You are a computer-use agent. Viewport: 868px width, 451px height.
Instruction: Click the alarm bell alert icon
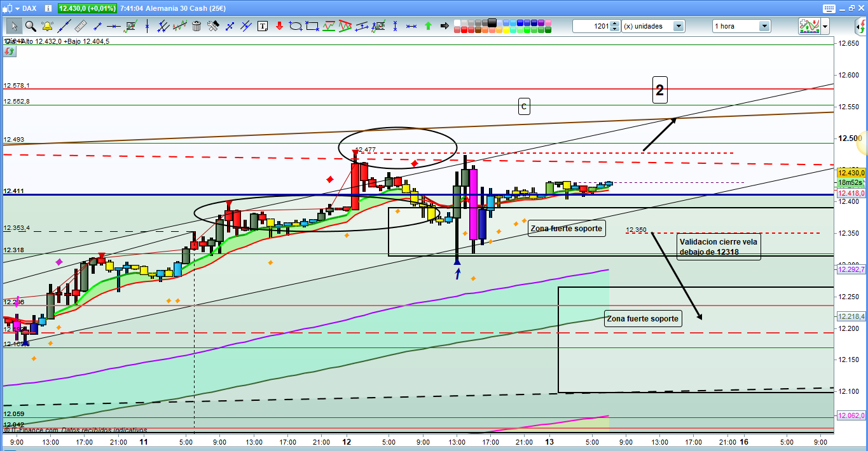(x=47, y=26)
